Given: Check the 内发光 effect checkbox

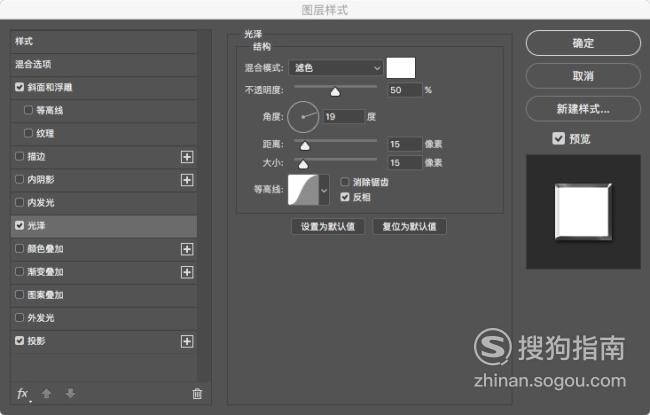Looking at the screenshot, I should tap(19, 202).
